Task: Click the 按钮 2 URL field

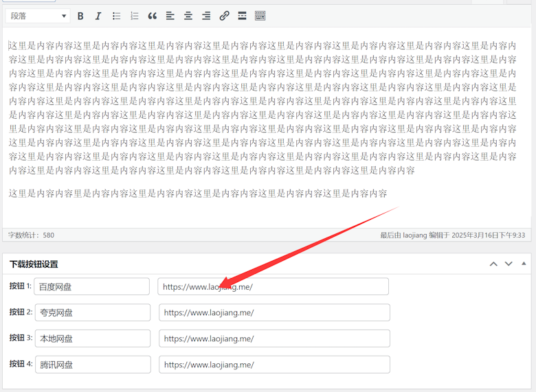Action: click(x=274, y=313)
